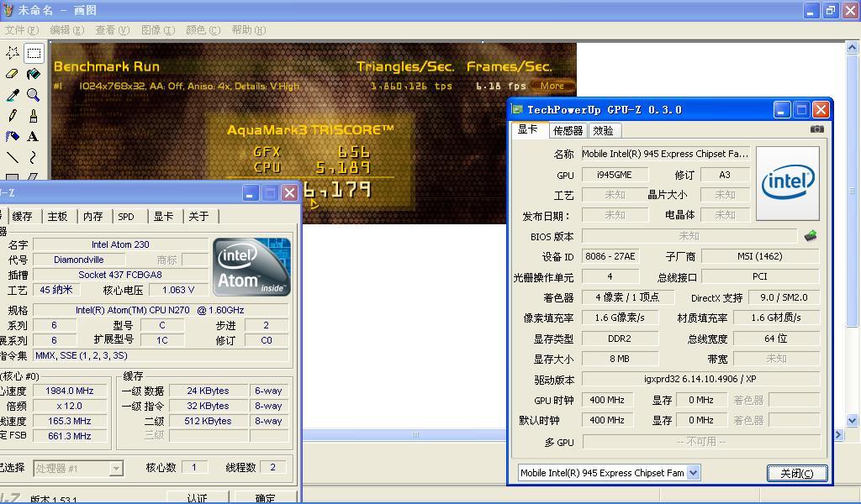Screen dimensions: 861x504
Task: Click the core voltage value 1.063 V
Action: pos(178,290)
